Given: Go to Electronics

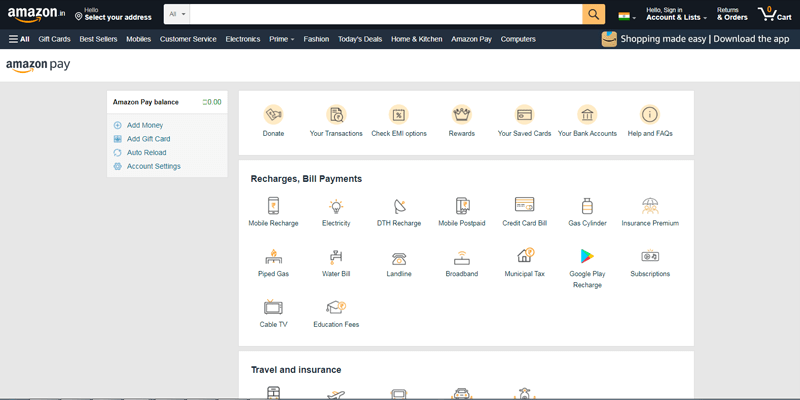Looking at the screenshot, I should (243, 39).
